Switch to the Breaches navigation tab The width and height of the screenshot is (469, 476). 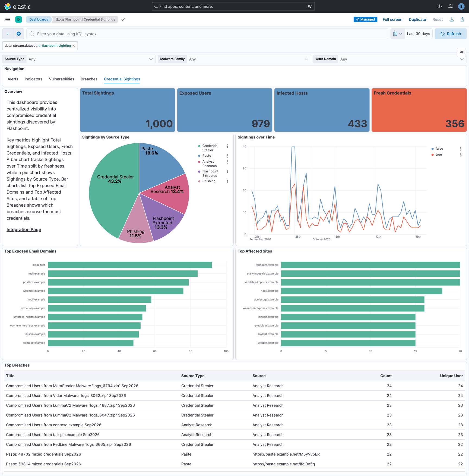[89, 79]
